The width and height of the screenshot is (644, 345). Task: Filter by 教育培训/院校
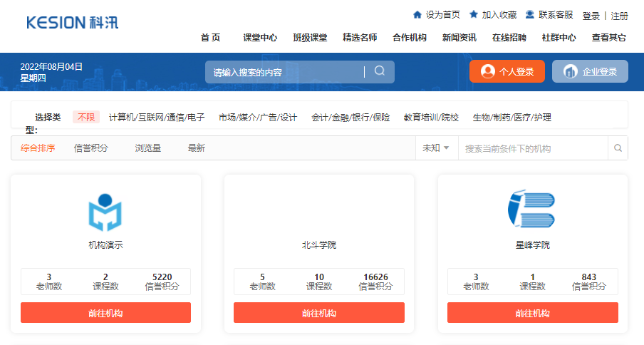pyautogui.click(x=431, y=118)
